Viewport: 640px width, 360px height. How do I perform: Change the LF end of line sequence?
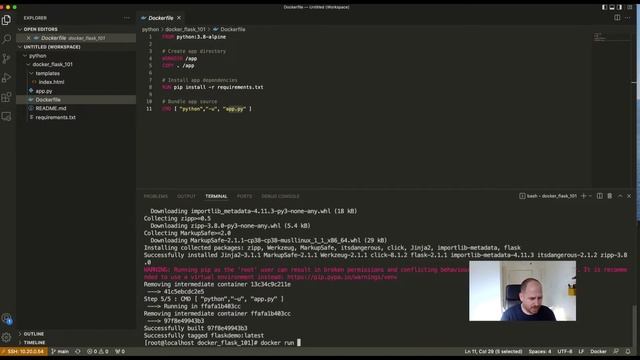581,351
